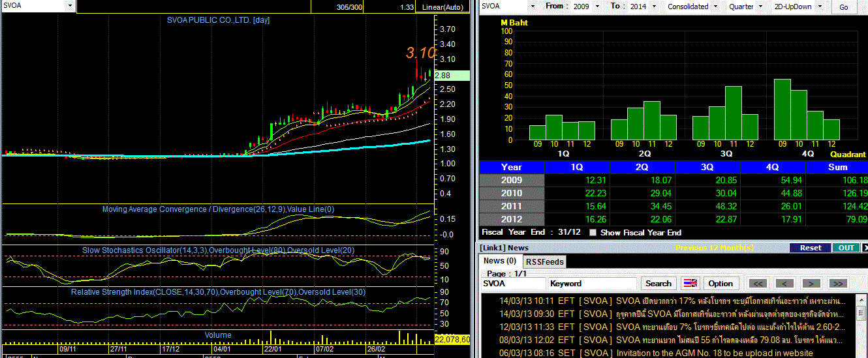Click the Go button
The width and height of the screenshot is (868, 358).
(x=844, y=7)
